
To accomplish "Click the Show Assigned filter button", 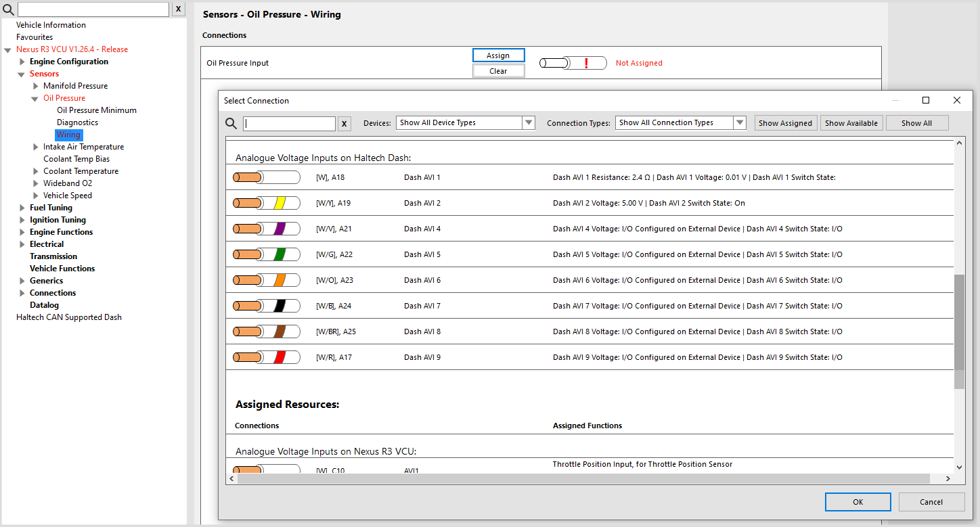I will (785, 123).
